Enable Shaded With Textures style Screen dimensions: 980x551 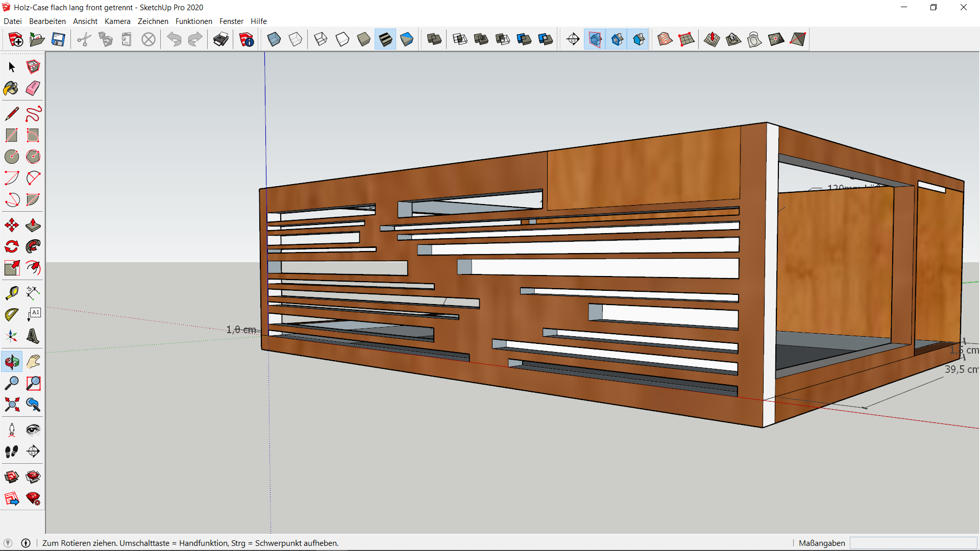(385, 39)
